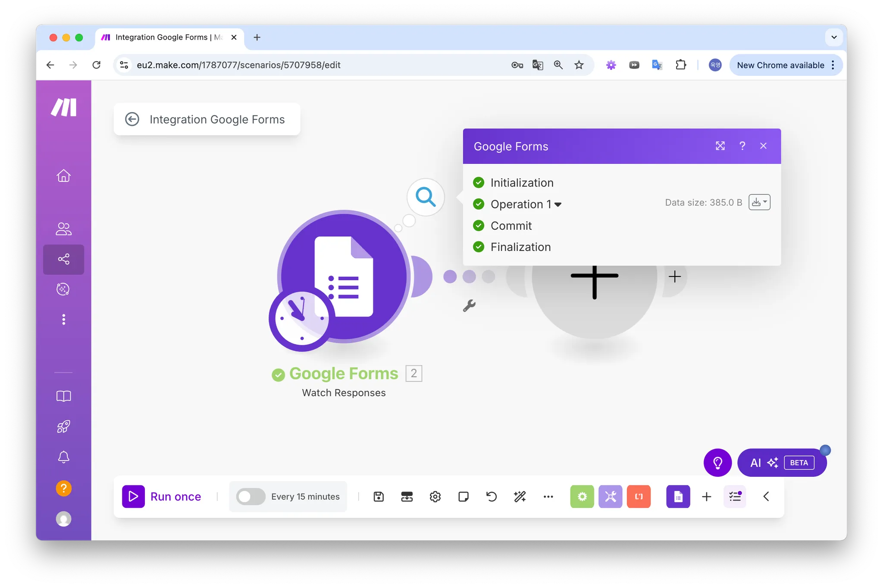Screen dimensions: 883x588
Task: Open the AI BETA assistant button
Action: point(782,463)
